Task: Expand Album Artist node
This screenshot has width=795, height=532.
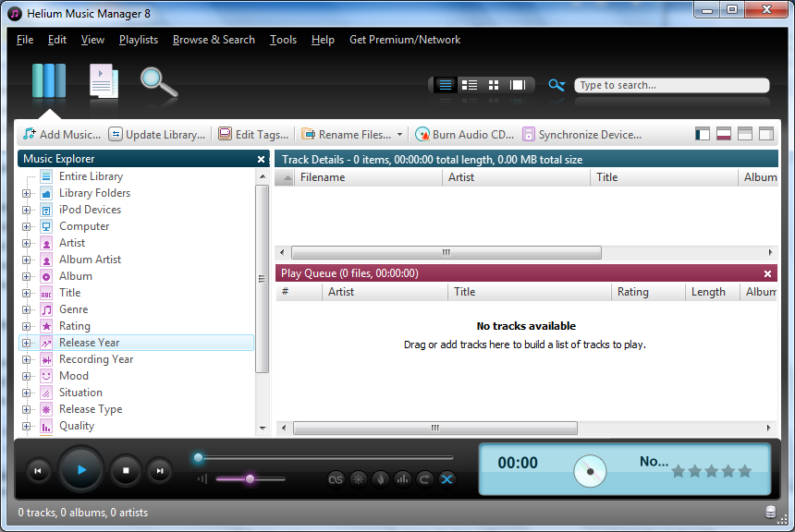Action: 27,260
